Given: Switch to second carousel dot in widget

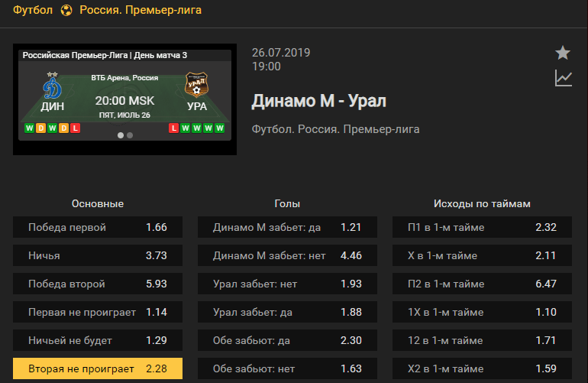Looking at the screenshot, I should tap(130, 135).
